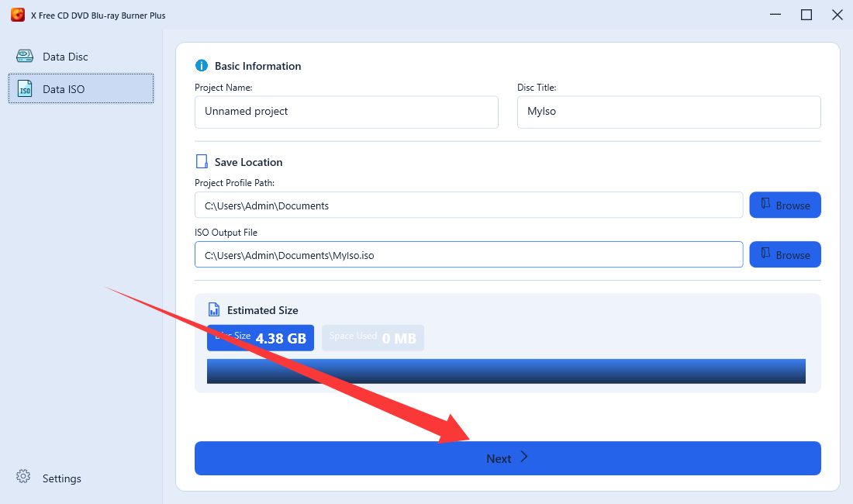Click the Data Disc drive icon

point(25,56)
